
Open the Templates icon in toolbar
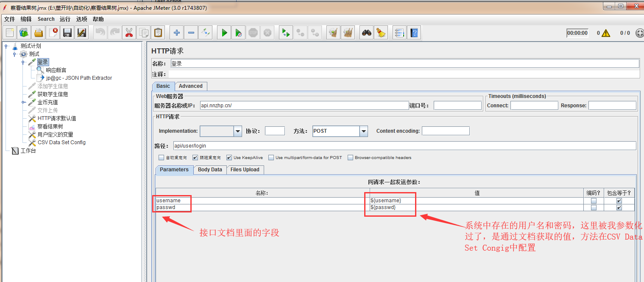pos(24,33)
